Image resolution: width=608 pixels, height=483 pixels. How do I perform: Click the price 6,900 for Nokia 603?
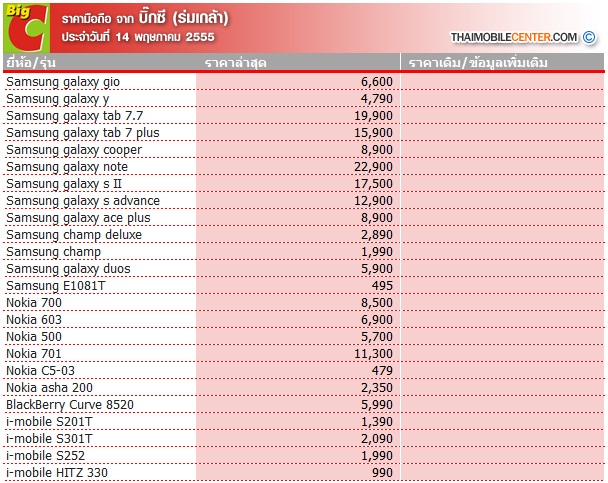(x=377, y=320)
